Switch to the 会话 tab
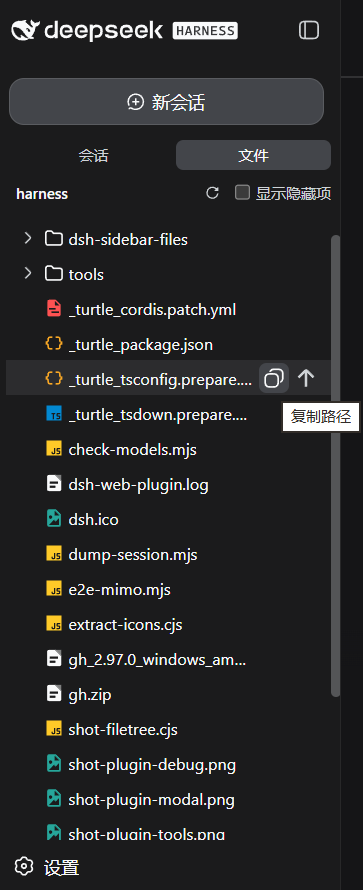The image size is (363, 890). pyautogui.click(x=93, y=156)
